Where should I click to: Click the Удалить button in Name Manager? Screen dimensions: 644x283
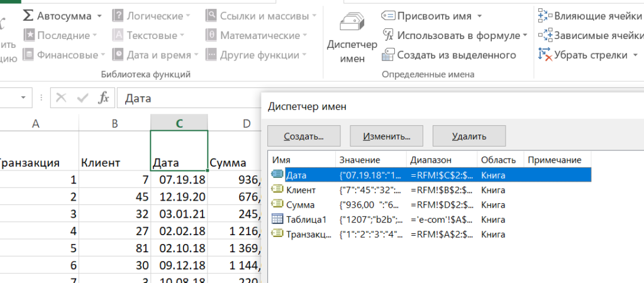point(469,136)
